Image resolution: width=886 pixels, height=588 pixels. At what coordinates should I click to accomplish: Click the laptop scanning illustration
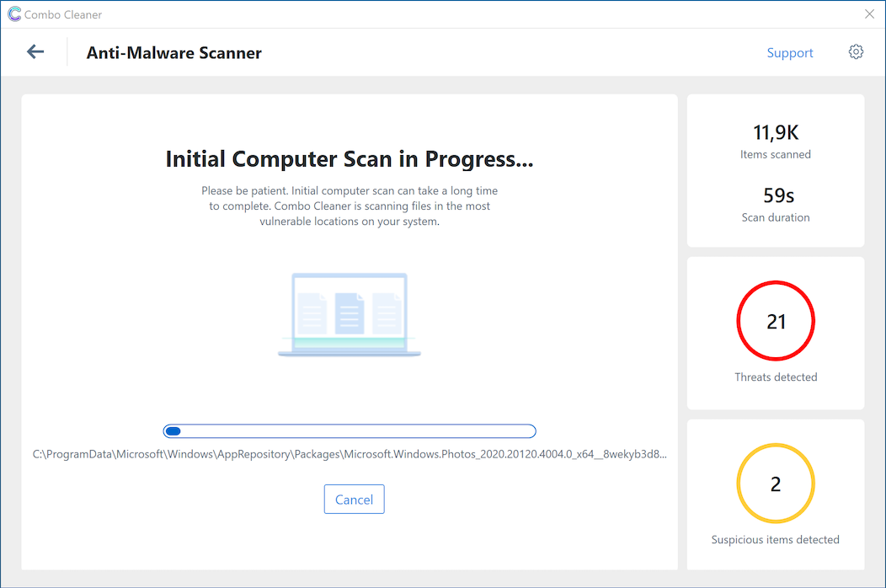tap(350, 315)
